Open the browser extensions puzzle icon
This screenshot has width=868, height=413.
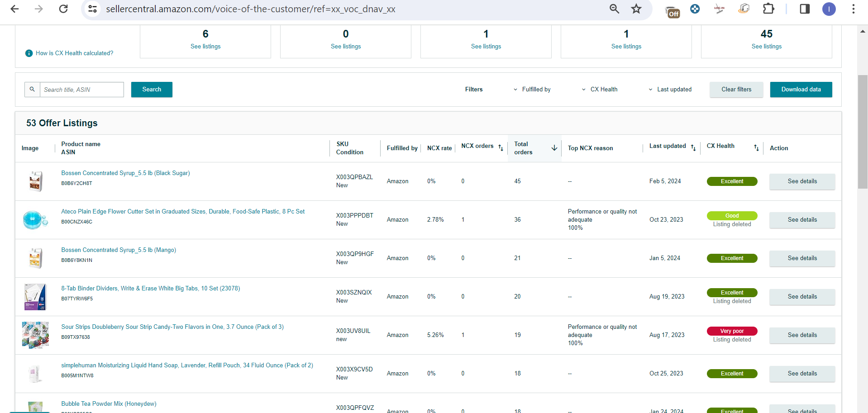(768, 9)
